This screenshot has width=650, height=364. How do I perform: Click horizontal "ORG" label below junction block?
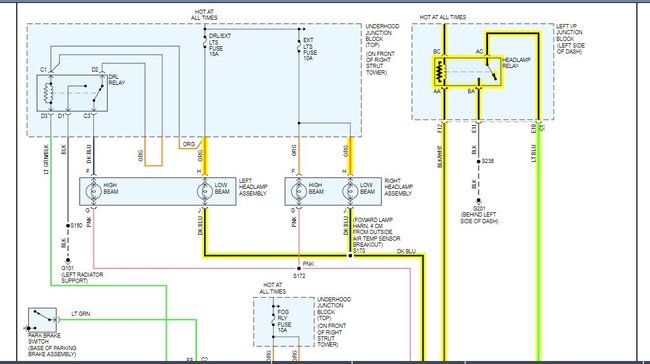(x=189, y=144)
